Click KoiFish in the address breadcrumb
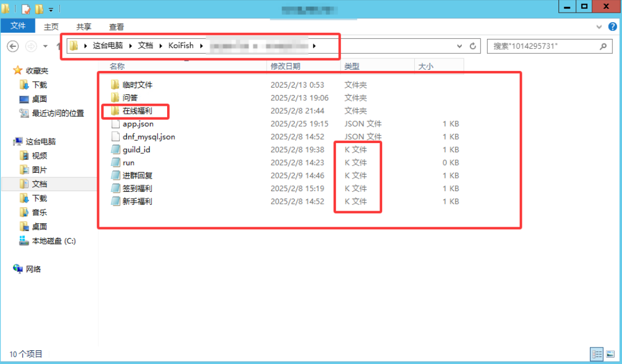Screen dimensions: 622x364 tap(181, 46)
